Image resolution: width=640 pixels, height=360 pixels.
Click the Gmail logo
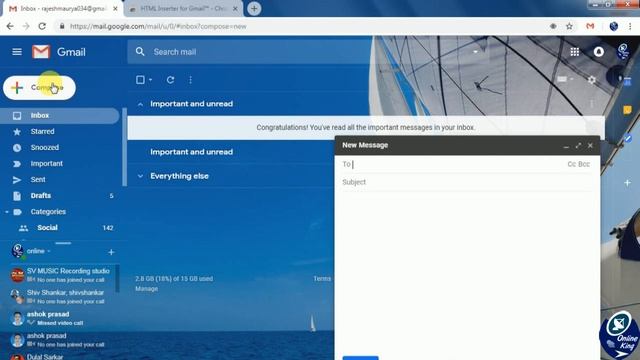(x=59, y=52)
